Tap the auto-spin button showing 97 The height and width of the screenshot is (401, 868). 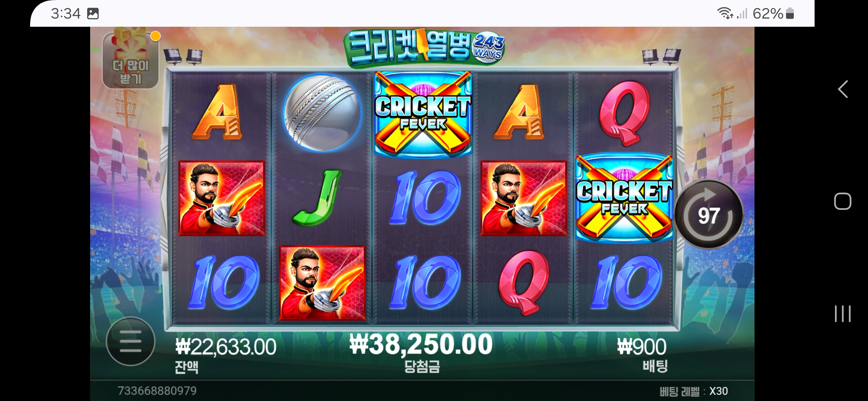[709, 214]
